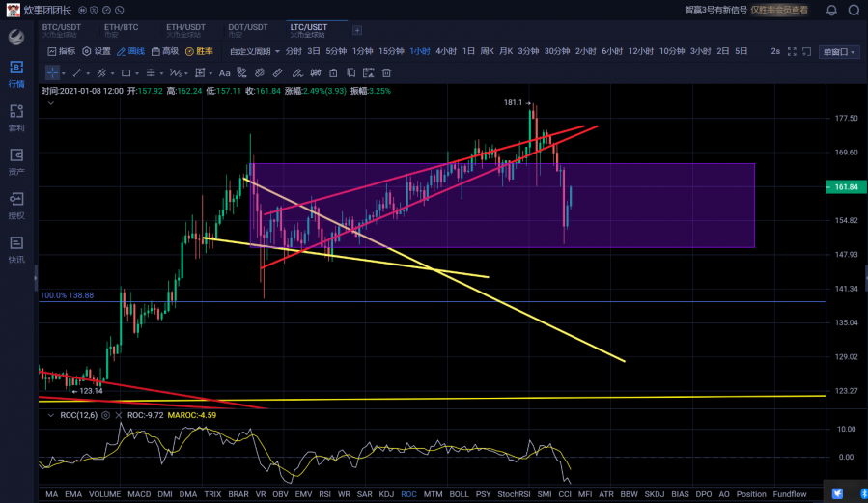Click the 仅胜率会员查看 link
This screenshot has height=503, width=868.
pos(782,11)
